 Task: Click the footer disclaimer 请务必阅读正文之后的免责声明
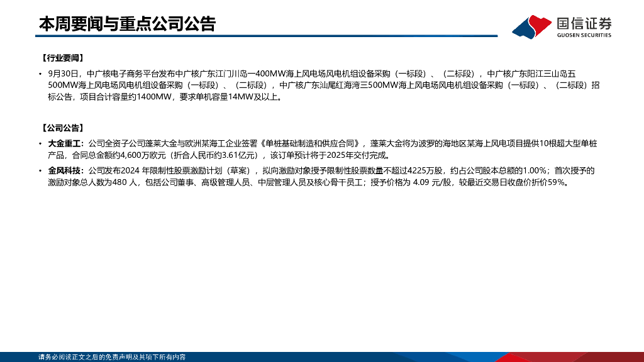click(112, 357)
